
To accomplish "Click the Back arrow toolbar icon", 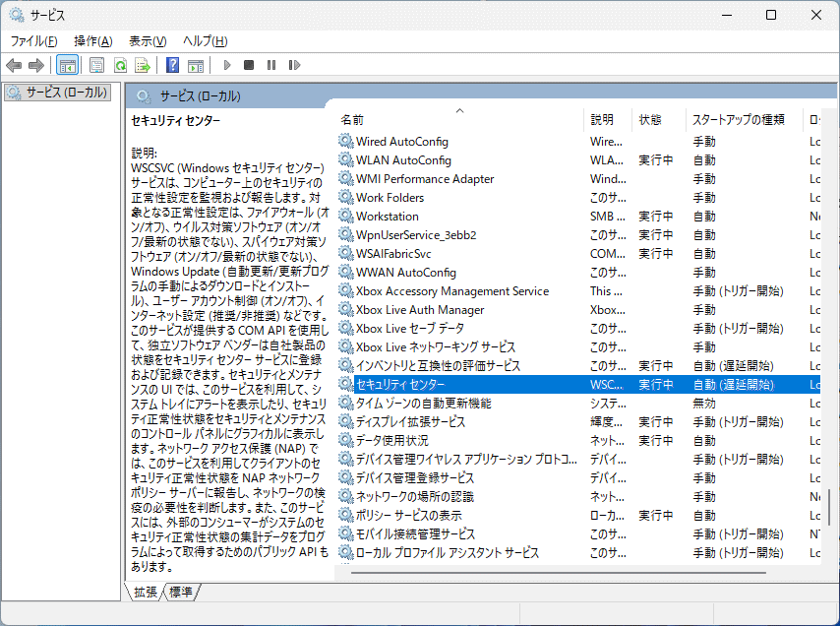I will click(14, 65).
